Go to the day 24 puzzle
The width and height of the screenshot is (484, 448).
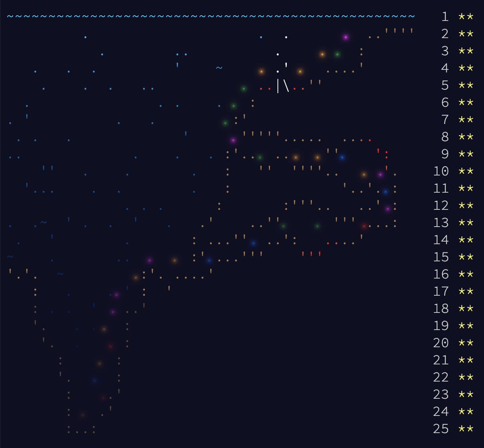[441, 411]
